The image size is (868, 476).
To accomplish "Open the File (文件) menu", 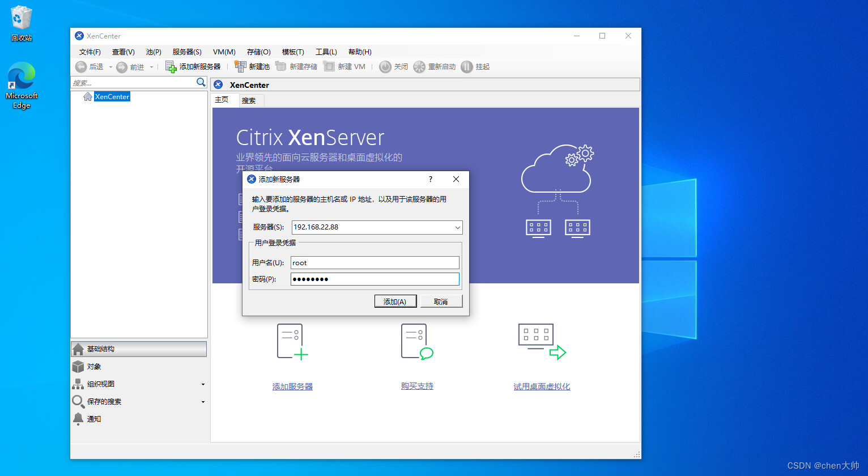I will click(x=90, y=52).
